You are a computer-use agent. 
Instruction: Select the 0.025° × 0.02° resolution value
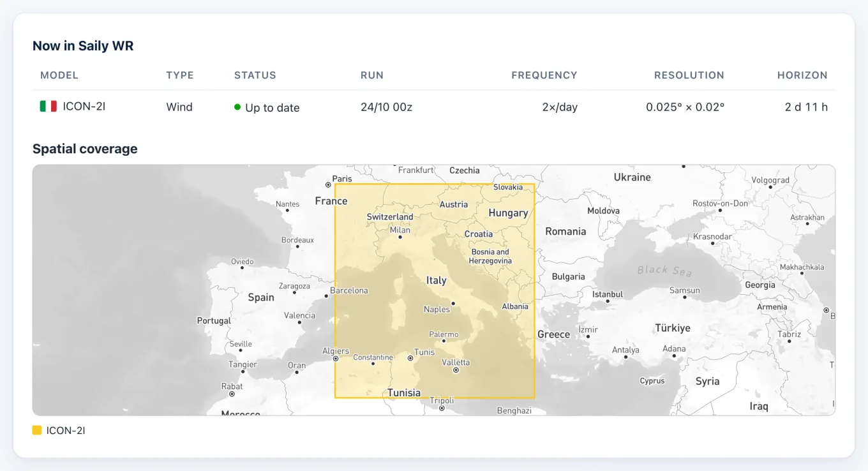685,107
